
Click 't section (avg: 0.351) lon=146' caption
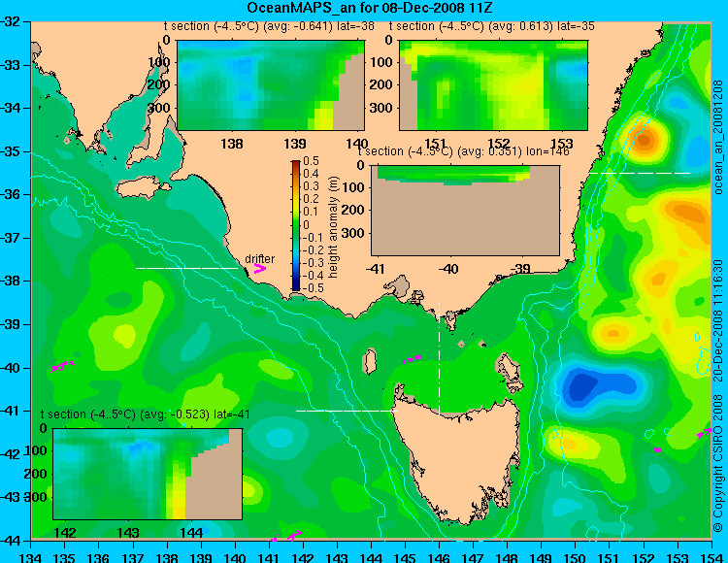[463, 151]
